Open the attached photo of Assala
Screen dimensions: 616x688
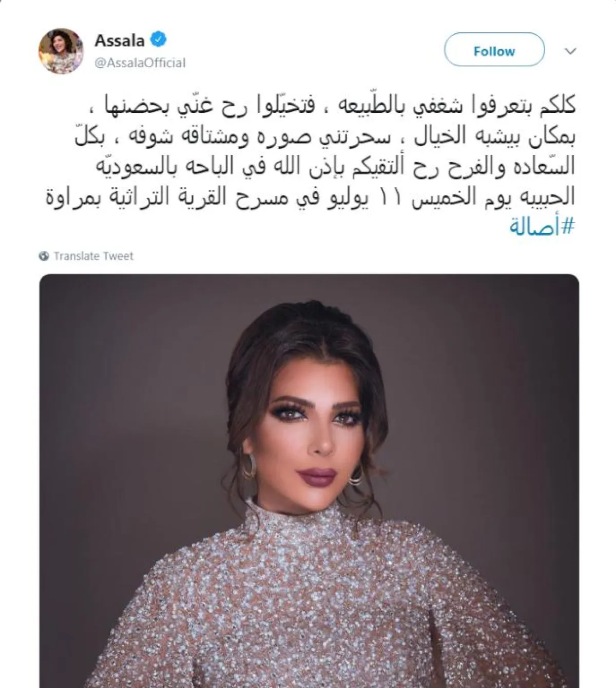(x=309, y=481)
